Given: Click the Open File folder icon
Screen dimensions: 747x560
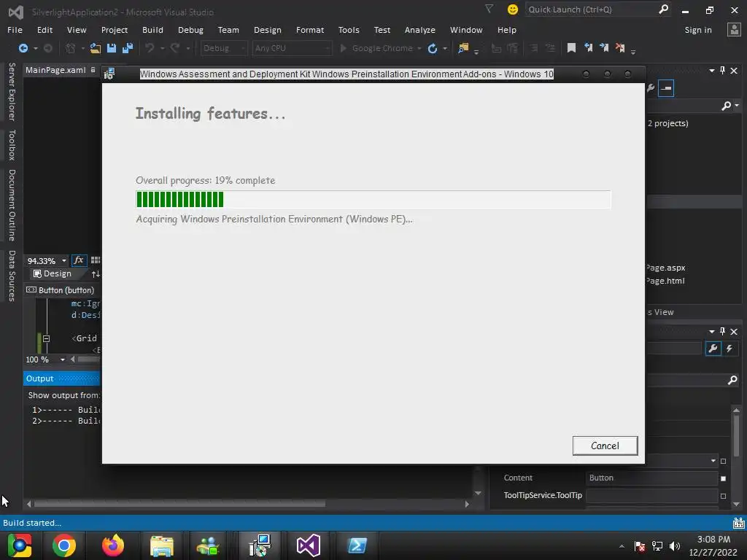Looking at the screenshot, I should (x=96, y=48).
